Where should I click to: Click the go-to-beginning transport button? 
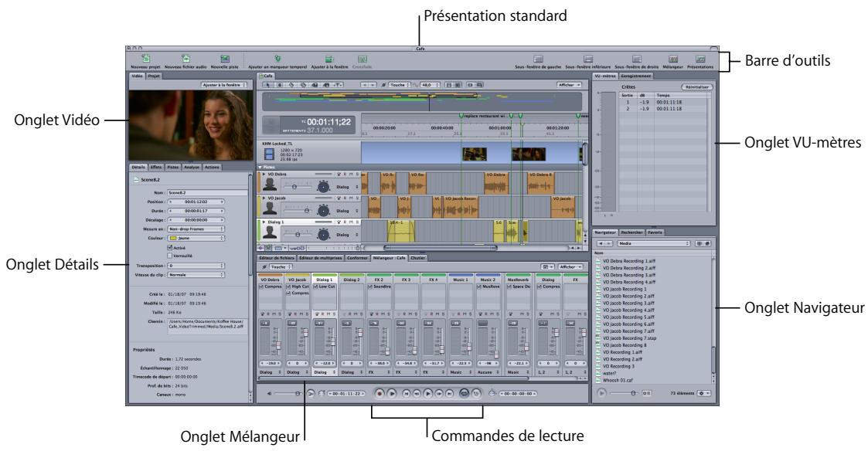(406, 393)
